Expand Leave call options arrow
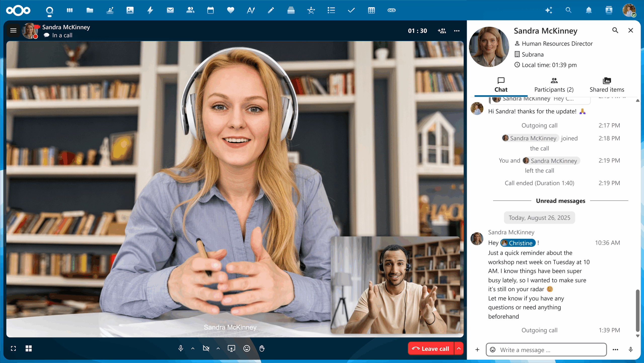The image size is (644, 363). [x=459, y=348]
